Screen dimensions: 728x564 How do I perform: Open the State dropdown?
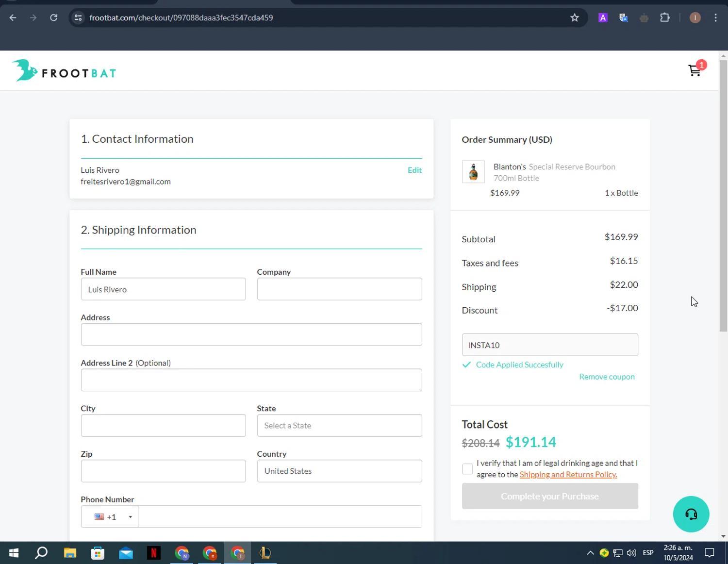(x=339, y=426)
